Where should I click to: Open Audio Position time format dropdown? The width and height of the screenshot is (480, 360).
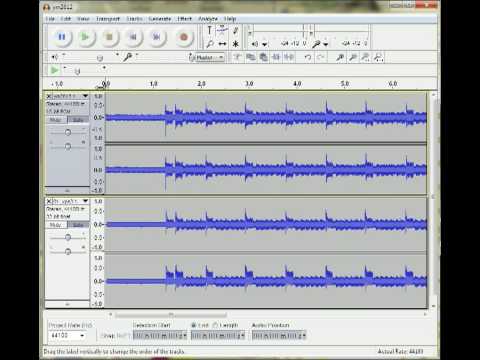pyautogui.click(x=304, y=335)
